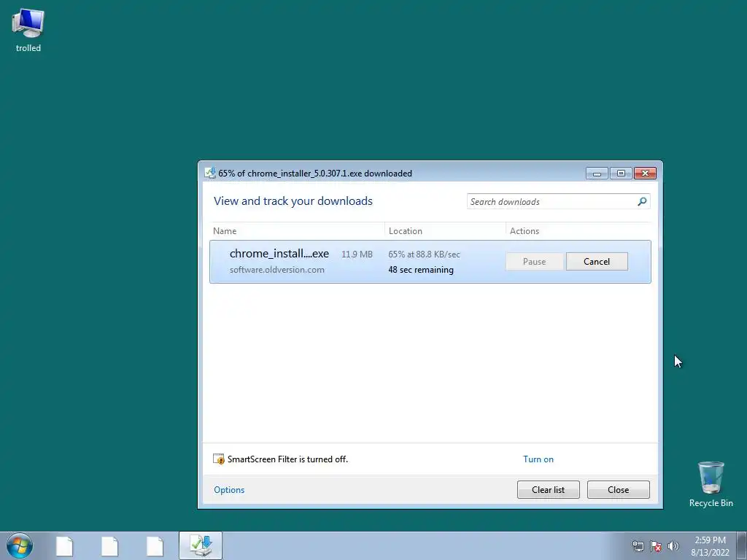Click the volume speaker tray icon
The width and height of the screenshot is (747, 560).
[673, 546]
